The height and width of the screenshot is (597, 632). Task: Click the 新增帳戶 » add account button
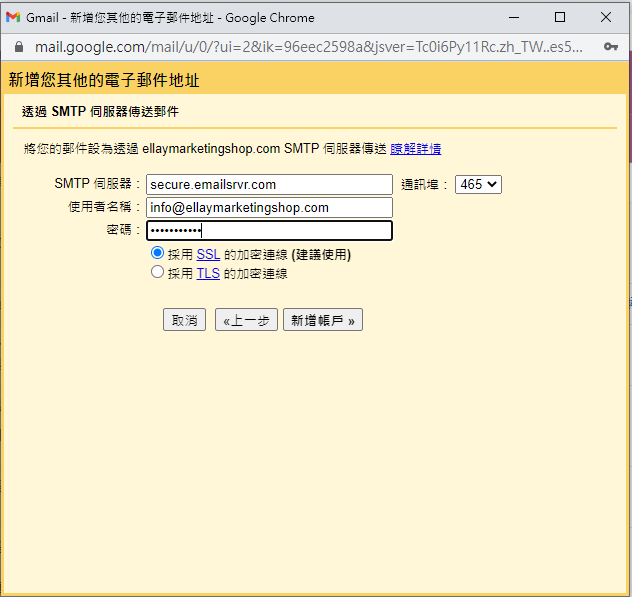point(323,320)
